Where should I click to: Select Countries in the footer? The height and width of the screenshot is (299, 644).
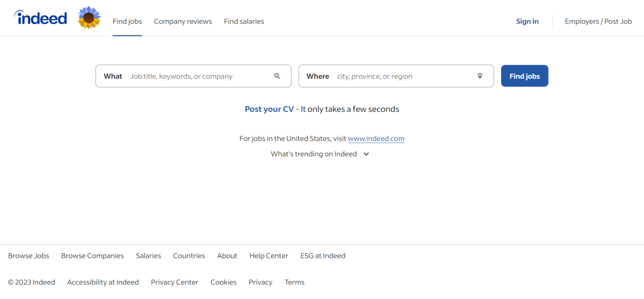coord(189,256)
